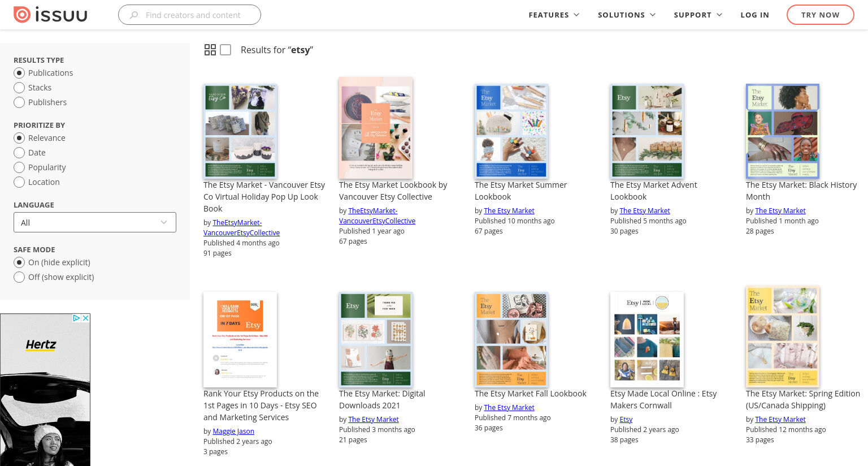868x466 pixels.
Task: Open the Etsy author link under Makers Cornwall
Action: [x=626, y=419]
